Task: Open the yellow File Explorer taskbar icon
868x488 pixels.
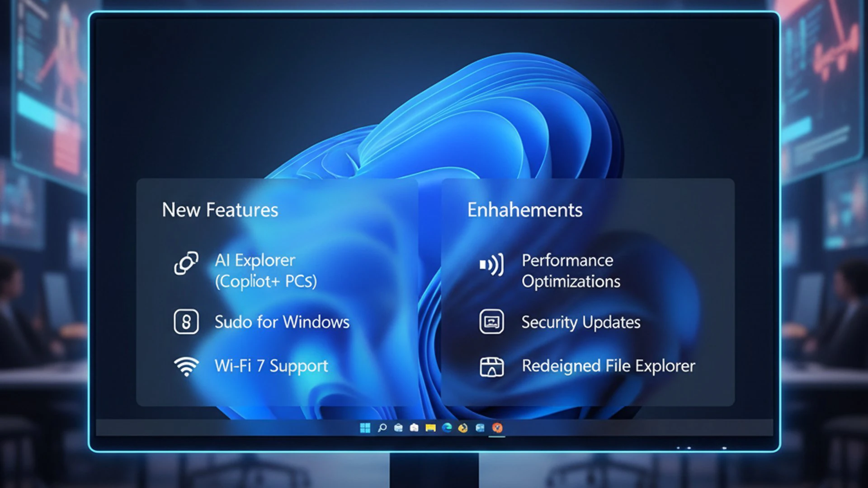Action: coord(430,427)
